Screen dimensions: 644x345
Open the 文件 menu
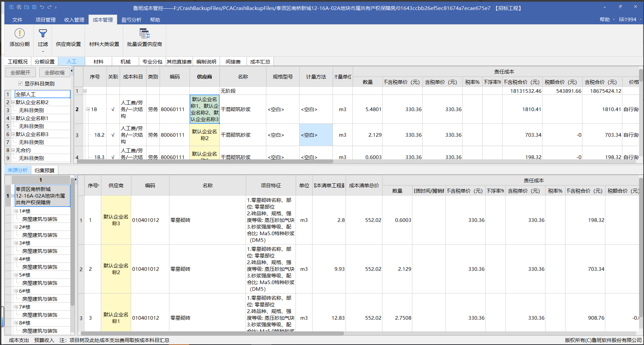(17, 20)
